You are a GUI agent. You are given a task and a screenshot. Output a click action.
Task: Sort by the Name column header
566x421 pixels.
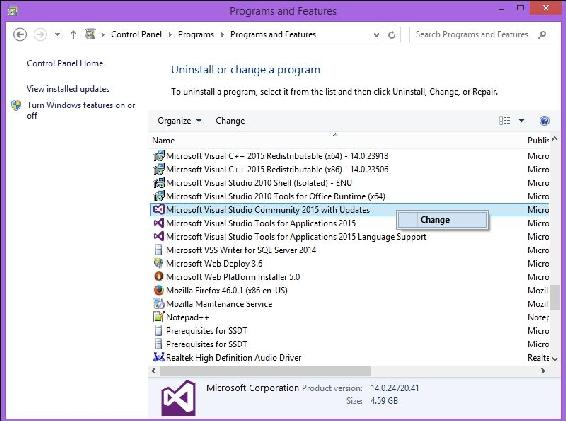[x=164, y=140]
